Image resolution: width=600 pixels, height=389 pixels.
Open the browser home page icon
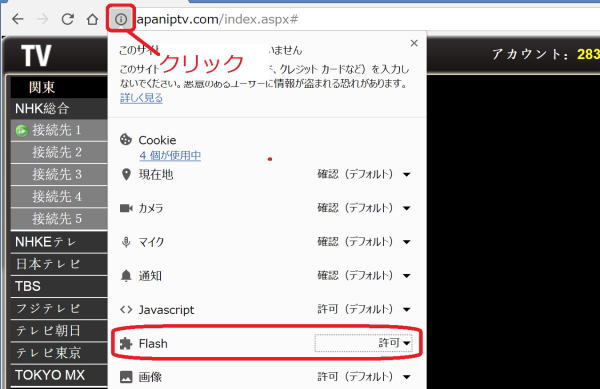[92, 19]
